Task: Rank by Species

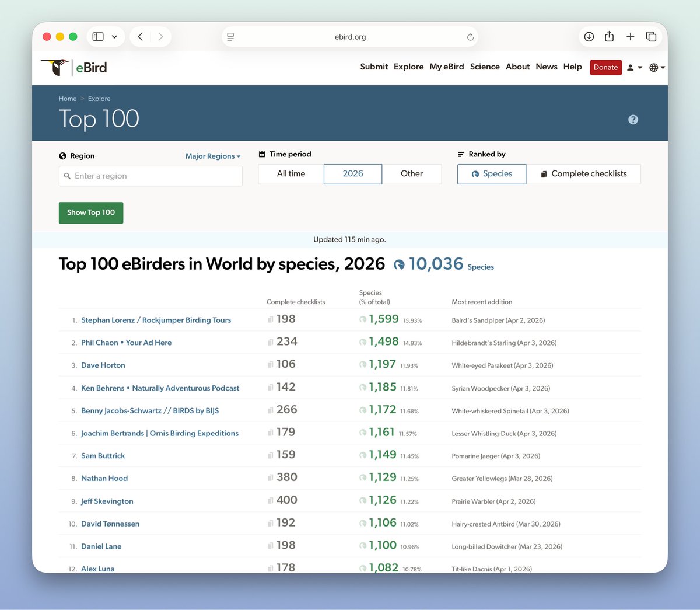Action: (x=492, y=174)
